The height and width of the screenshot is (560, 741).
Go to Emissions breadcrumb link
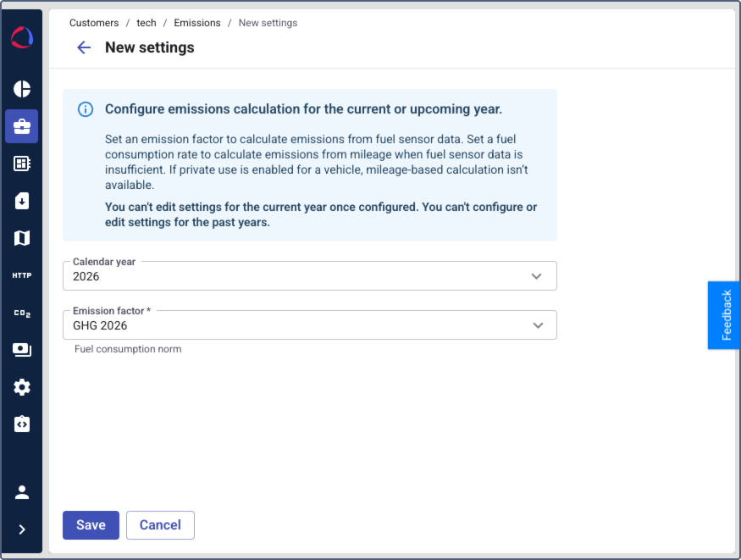coord(197,23)
